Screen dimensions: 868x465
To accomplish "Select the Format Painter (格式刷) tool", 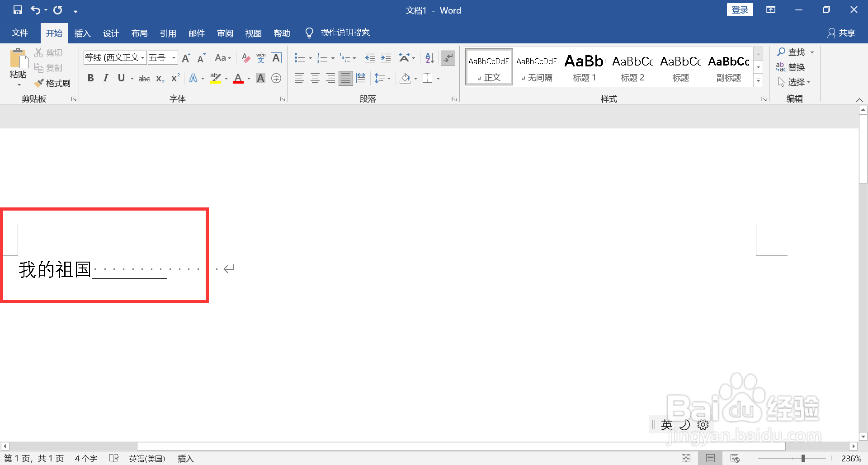I will [52, 83].
